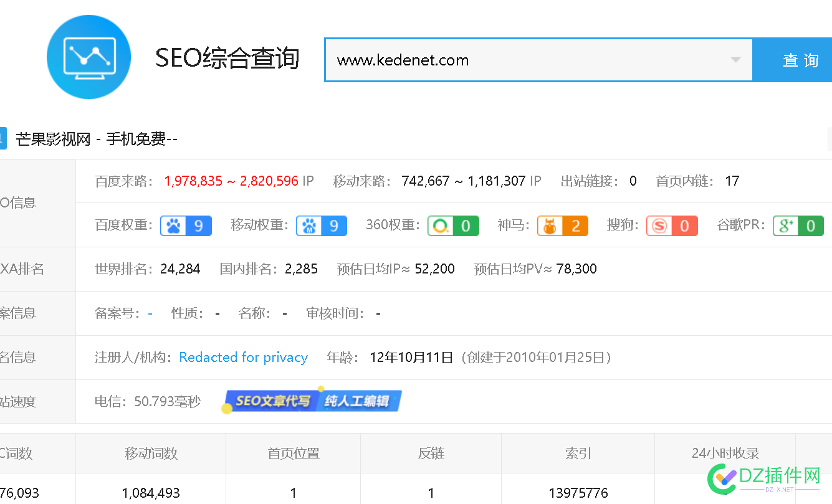Click the 预估日均PV 78,300 text
Screen dimensions: 832x504
point(535,269)
